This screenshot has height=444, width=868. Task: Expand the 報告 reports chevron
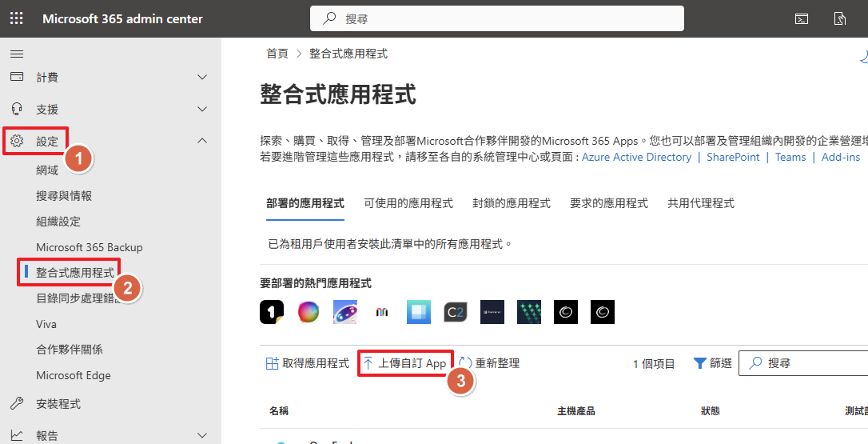(x=202, y=436)
